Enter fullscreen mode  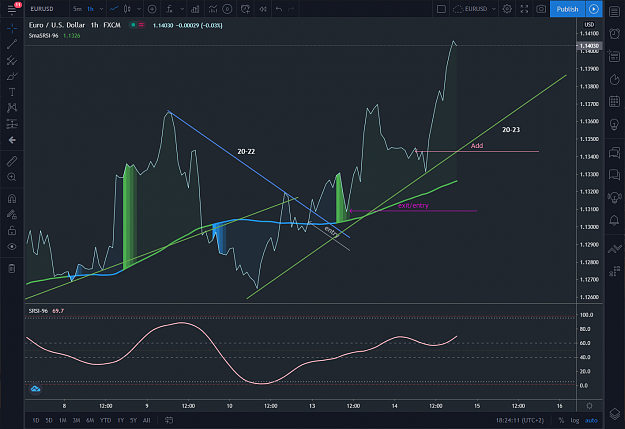point(524,9)
